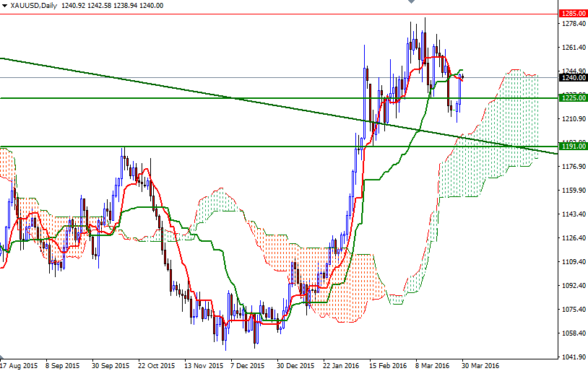The image size is (588, 371).
Task: Select the green horizontal line at 1191
Action: [x=225, y=147]
